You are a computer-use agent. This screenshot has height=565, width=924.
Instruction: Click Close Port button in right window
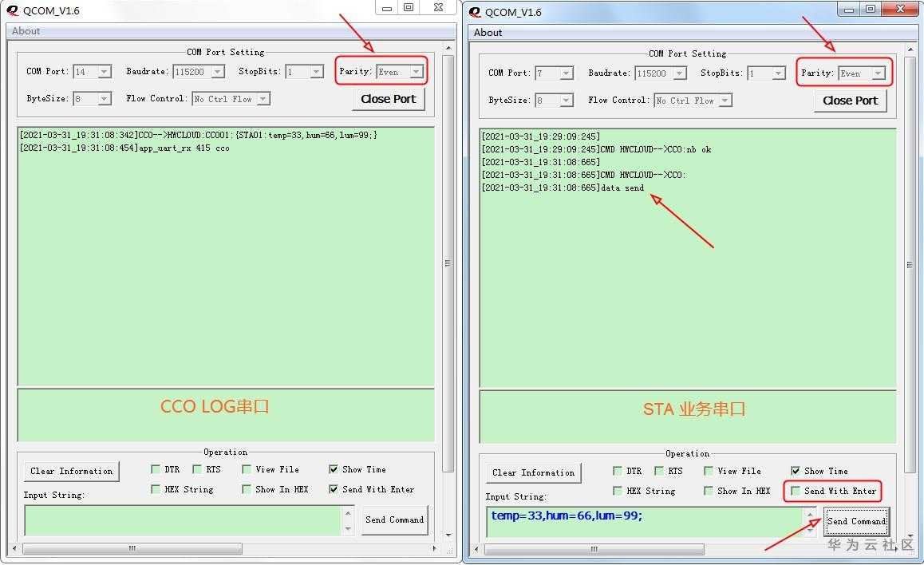coord(851,101)
